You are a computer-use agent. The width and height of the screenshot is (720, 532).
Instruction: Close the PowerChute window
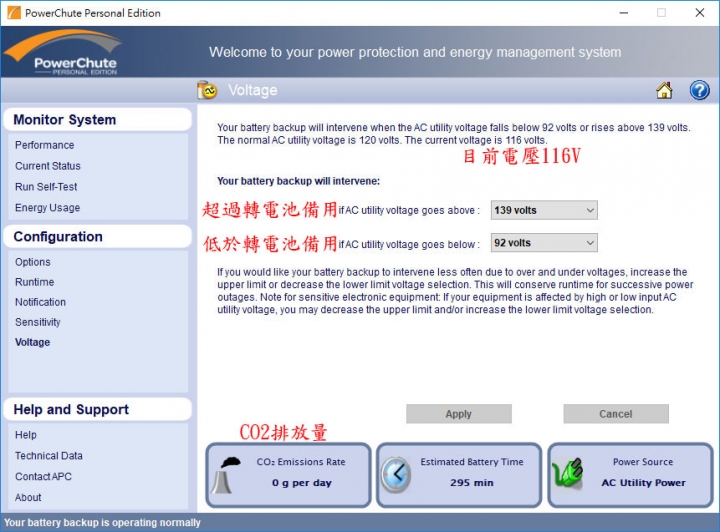click(699, 13)
